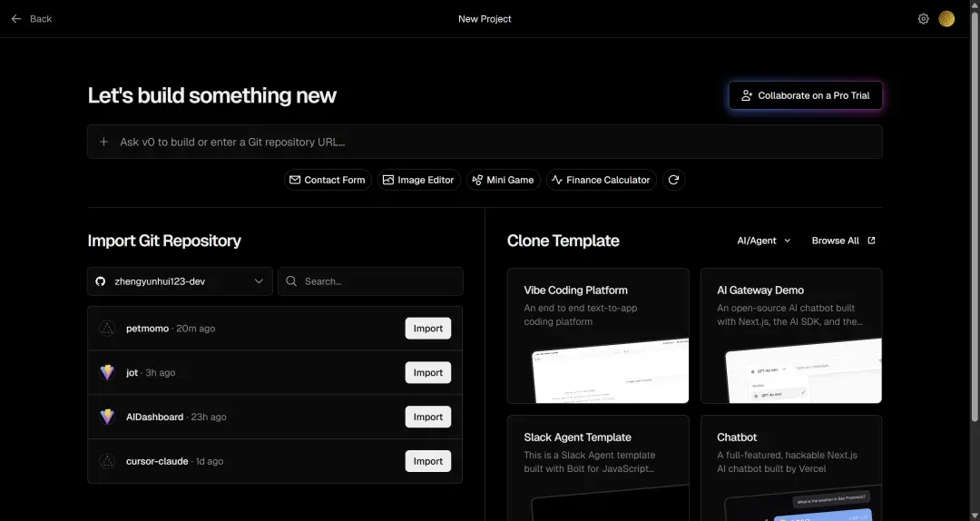Click the jot repository Vite icon
The height and width of the screenshot is (521, 980).
coord(107,373)
